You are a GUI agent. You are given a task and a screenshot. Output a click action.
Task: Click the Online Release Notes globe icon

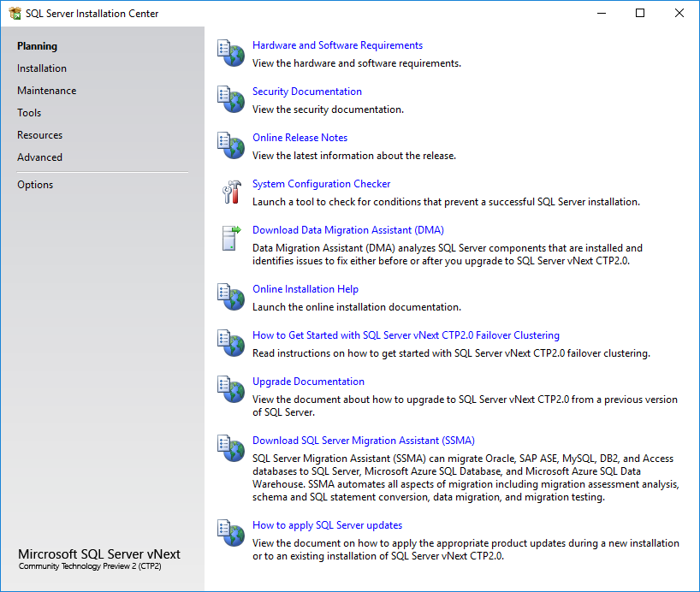pyautogui.click(x=230, y=145)
